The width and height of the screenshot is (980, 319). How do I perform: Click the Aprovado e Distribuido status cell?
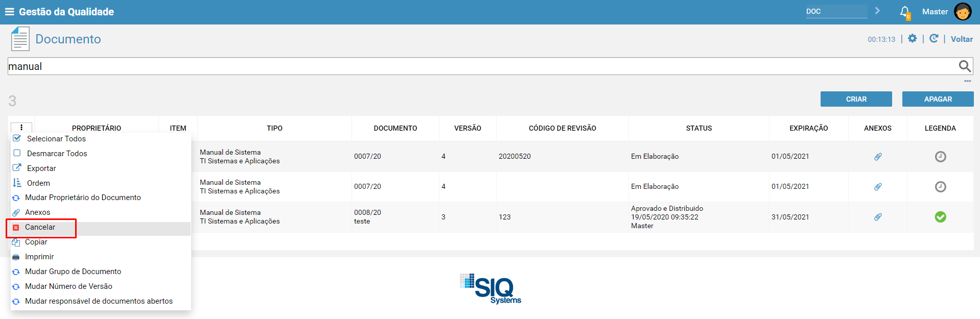tap(667, 217)
